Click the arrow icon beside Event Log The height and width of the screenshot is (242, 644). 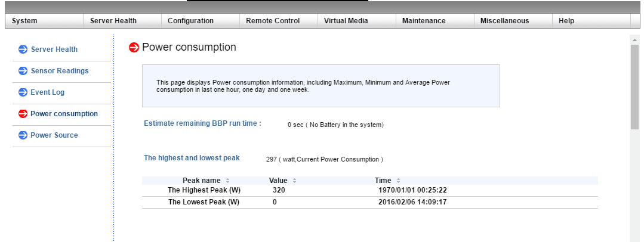[23, 92]
